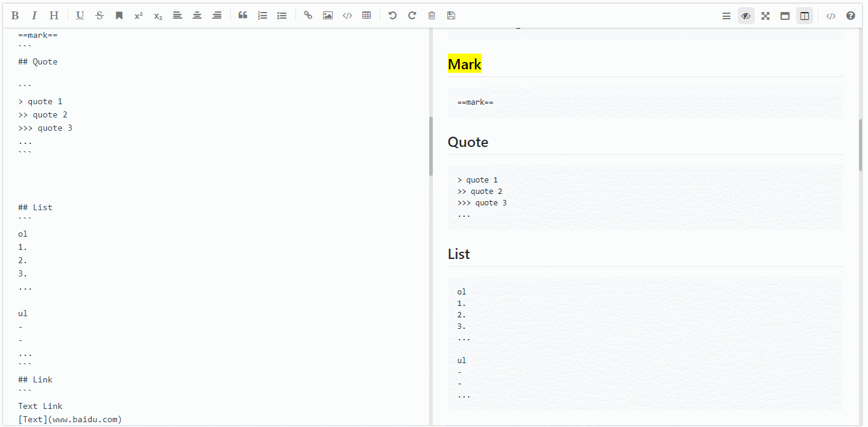This screenshot has height=427, width=868.
Task: Insert a block quote
Action: [243, 16]
